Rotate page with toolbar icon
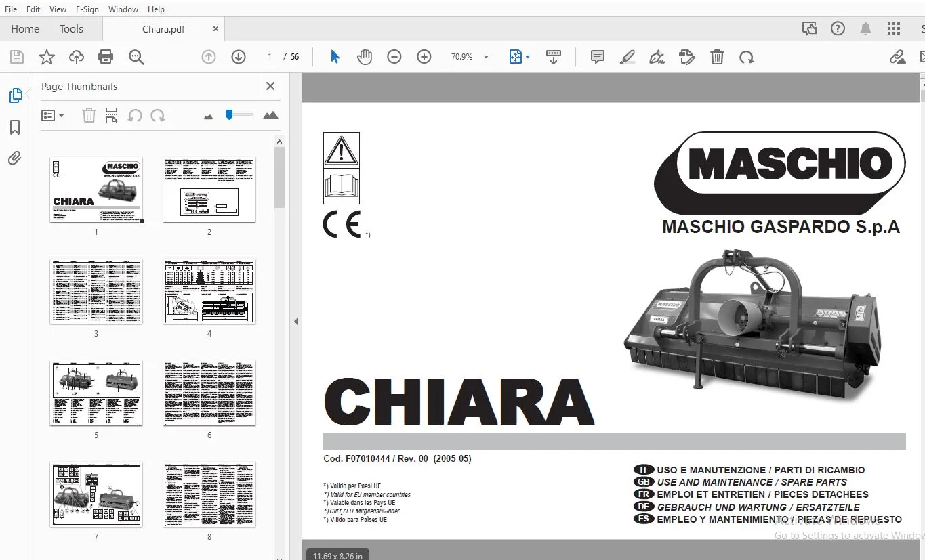Image resolution: width=925 pixels, height=560 pixels. 747,58
